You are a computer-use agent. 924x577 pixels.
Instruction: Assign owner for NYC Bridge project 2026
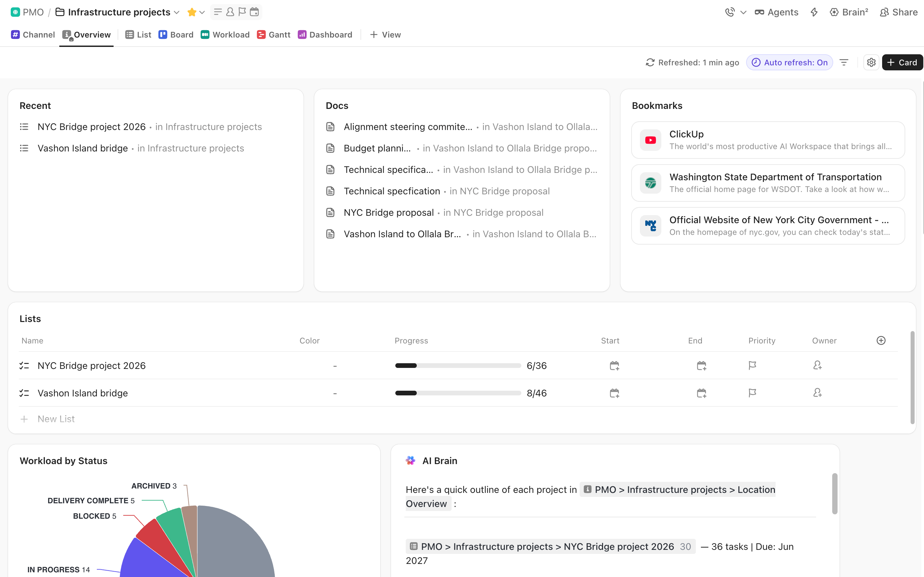point(817,365)
